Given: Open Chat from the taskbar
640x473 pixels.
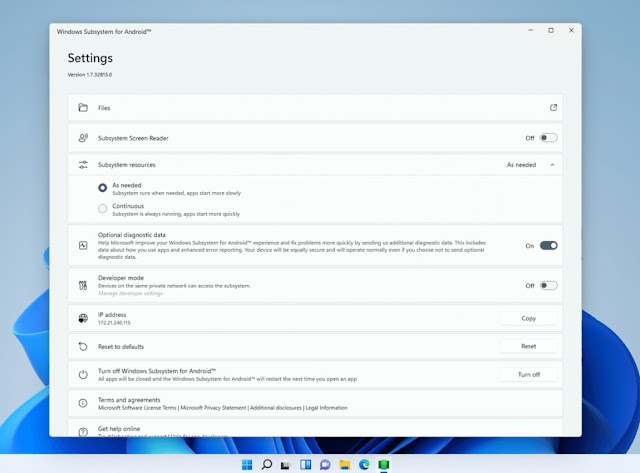Looking at the screenshot, I should [325, 464].
